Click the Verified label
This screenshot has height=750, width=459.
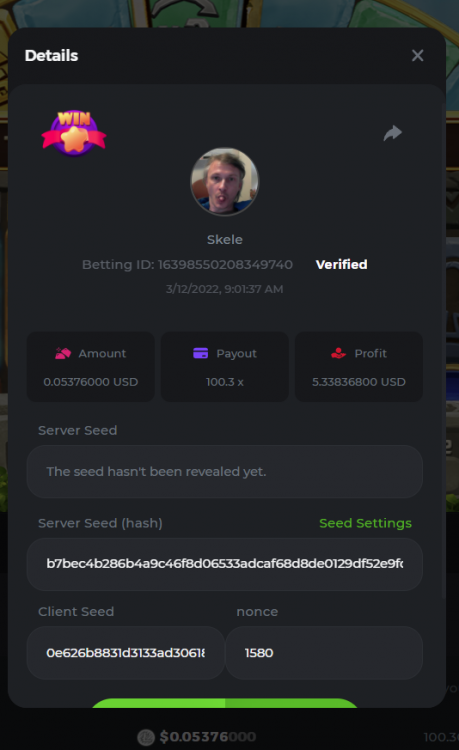click(x=341, y=264)
